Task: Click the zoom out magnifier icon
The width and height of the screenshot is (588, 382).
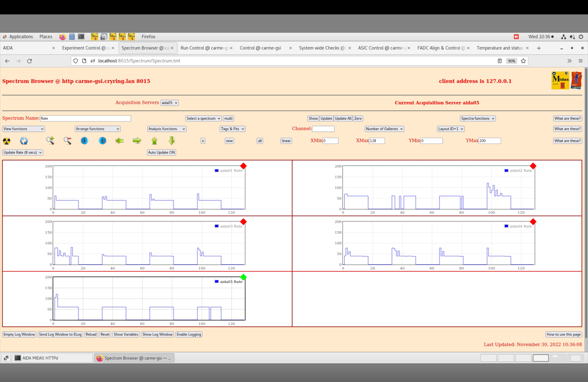Action: 67,141
